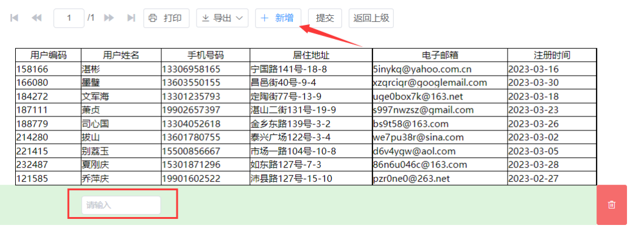Click address 湛山二街131号-19-9
Image resolution: width=644 pixels, height=228 pixels.
[311, 110]
